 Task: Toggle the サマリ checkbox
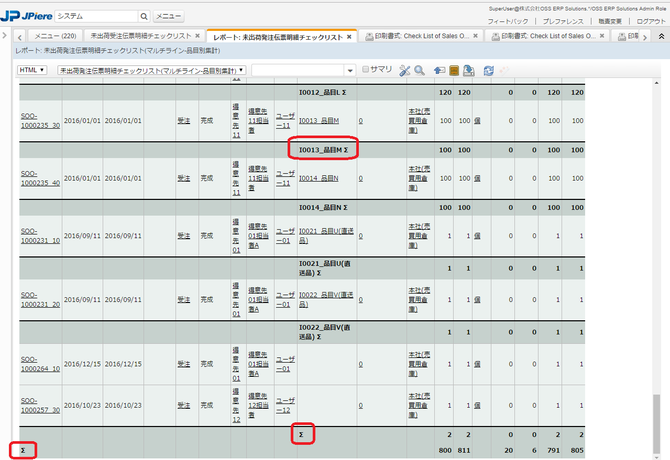pos(365,69)
